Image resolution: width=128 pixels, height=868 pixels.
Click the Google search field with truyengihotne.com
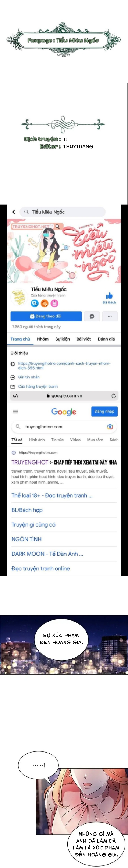[x=64, y=427]
